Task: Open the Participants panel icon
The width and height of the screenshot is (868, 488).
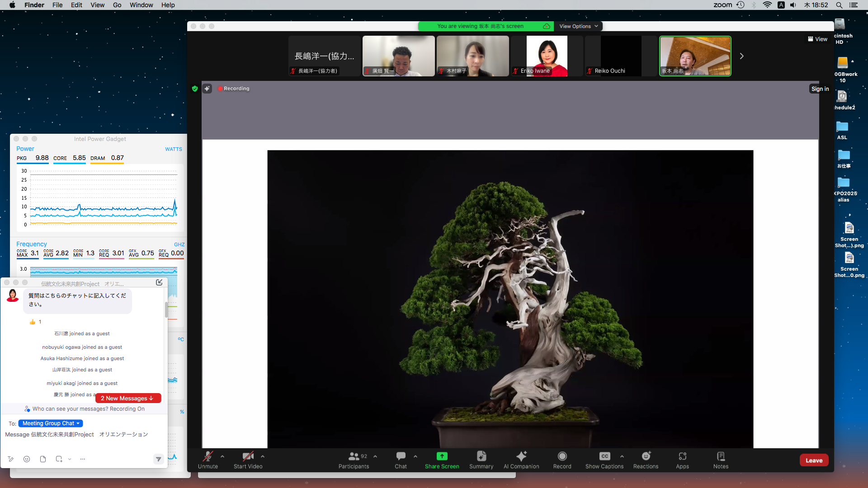Action: [x=354, y=456]
